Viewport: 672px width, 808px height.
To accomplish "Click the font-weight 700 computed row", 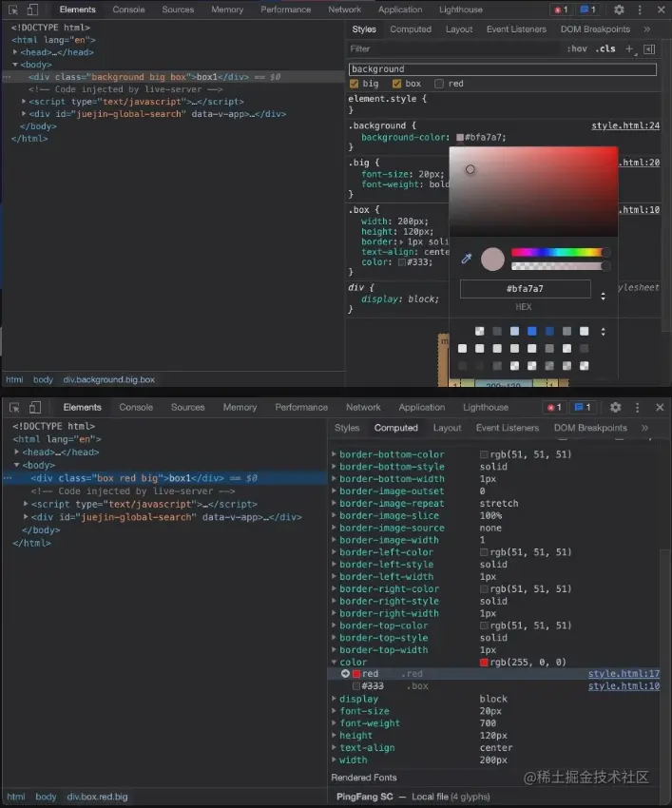I will tap(494, 723).
